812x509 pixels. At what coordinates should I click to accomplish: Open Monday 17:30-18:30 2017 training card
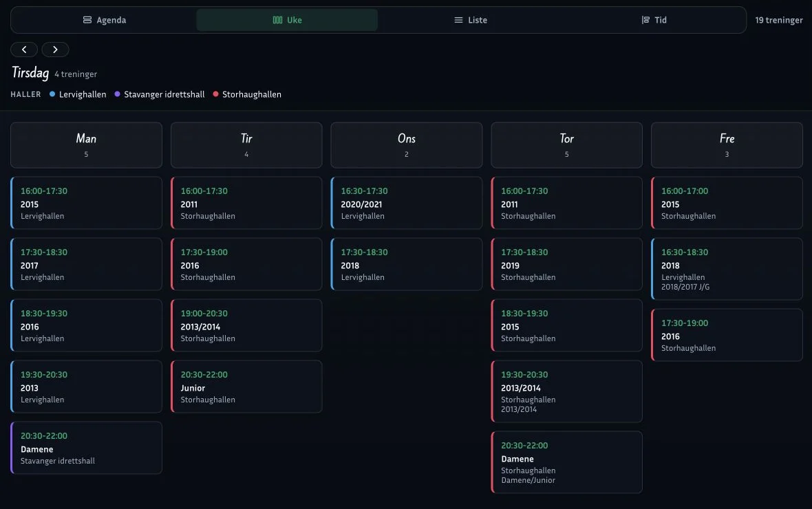pos(86,264)
